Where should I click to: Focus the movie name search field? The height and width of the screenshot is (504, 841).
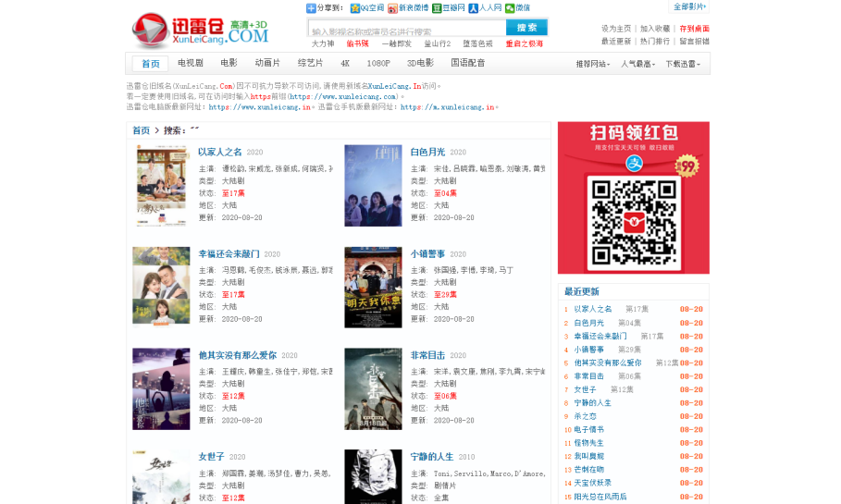pos(407,28)
